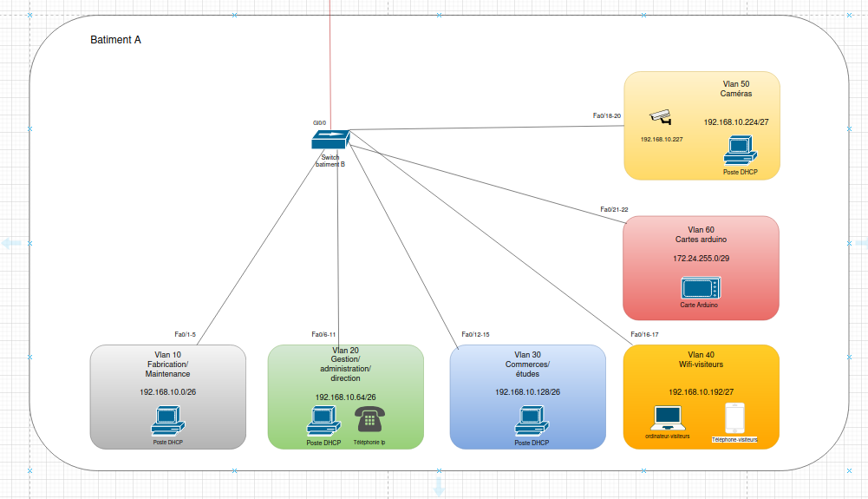
Task: Select the Fa0/1-5 port label
Action: (185, 334)
